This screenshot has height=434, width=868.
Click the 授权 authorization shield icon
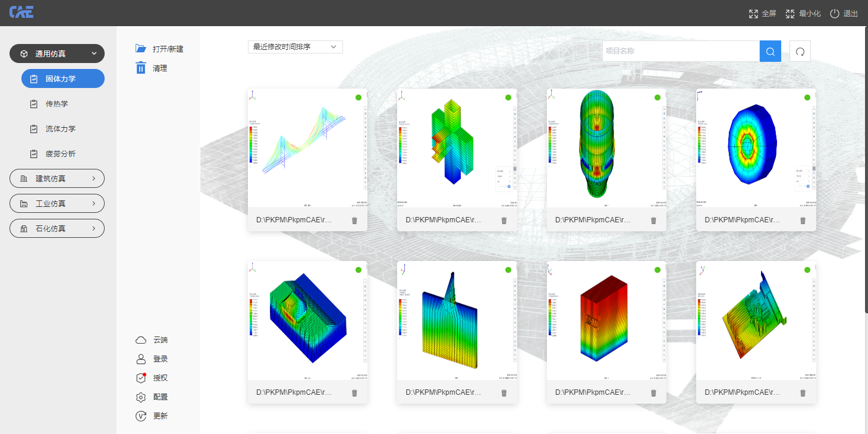[x=141, y=378]
